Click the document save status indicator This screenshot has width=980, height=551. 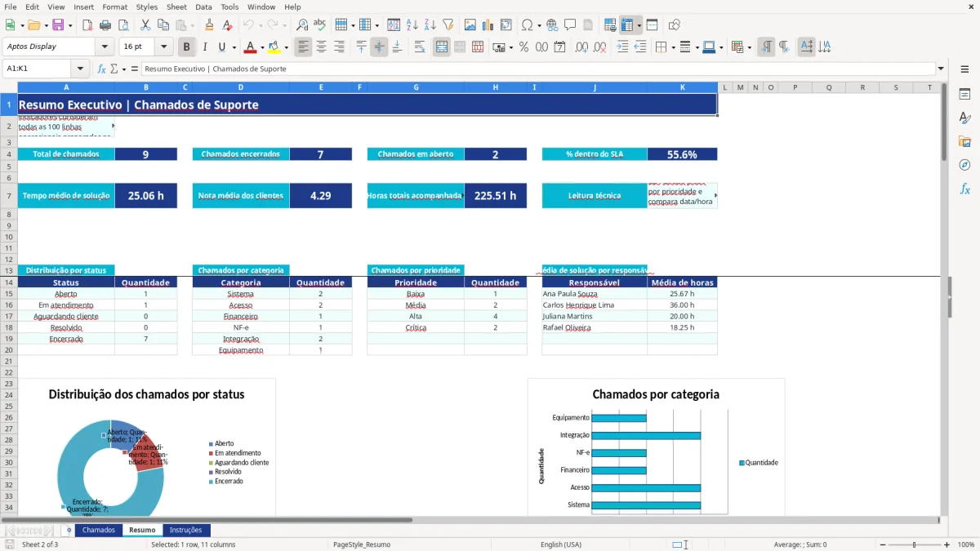coord(10,544)
